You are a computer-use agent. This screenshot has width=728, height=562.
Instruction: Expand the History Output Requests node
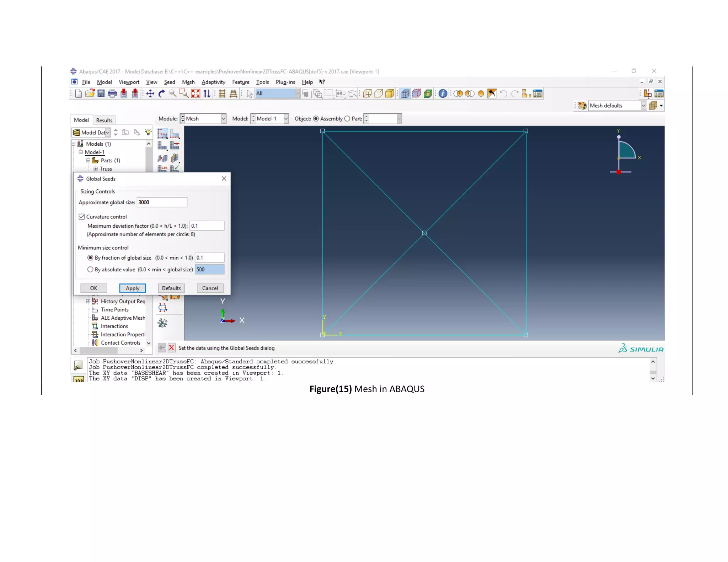(88, 301)
